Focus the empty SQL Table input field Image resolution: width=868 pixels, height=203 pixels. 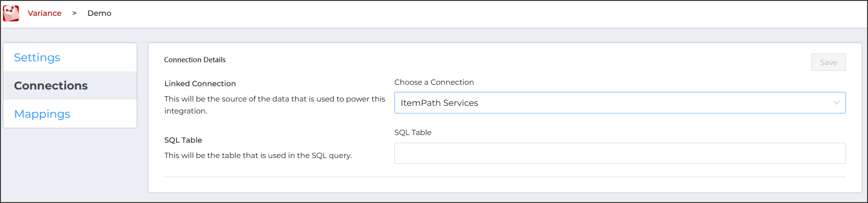[x=620, y=153]
